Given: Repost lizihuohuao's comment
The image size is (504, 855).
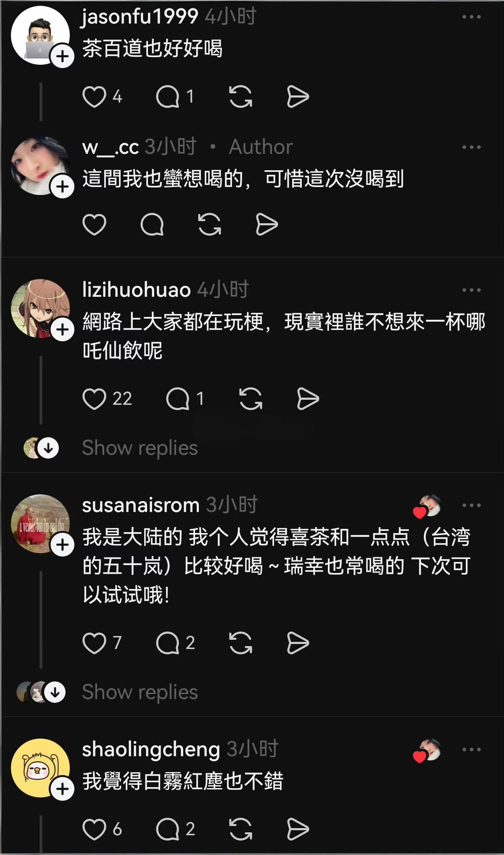Looking at the screenshot, I should click(x=251, y=398).
